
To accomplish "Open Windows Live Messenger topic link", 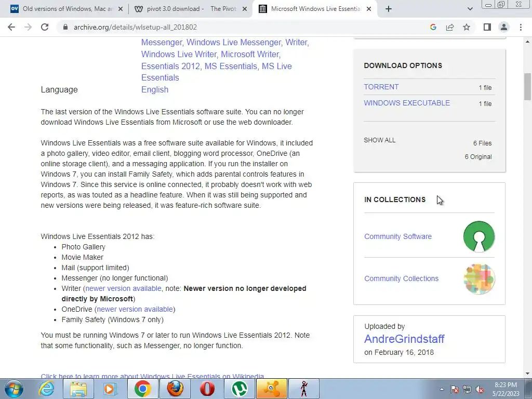I will [x=234, y=43].
